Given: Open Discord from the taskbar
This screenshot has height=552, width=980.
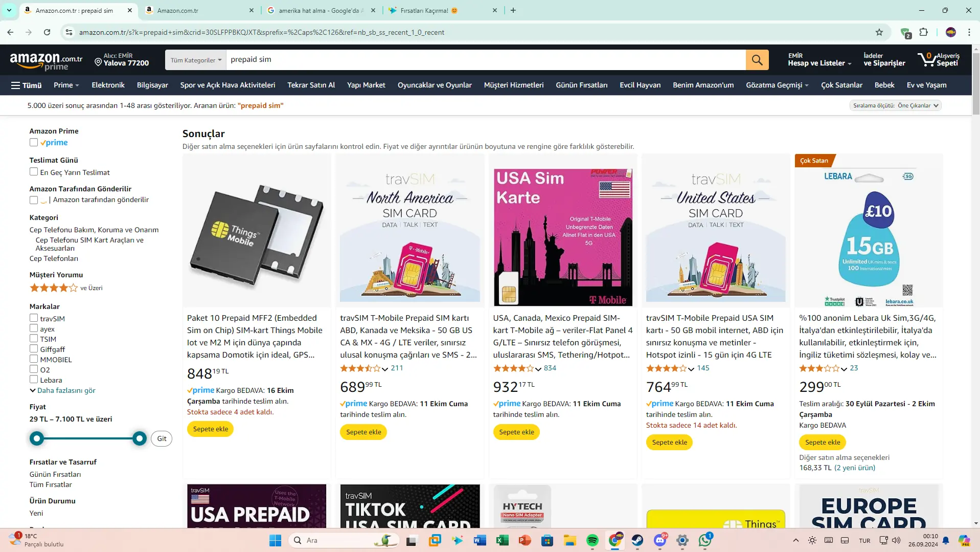Looking at the screenshot, I should point(660,540).
